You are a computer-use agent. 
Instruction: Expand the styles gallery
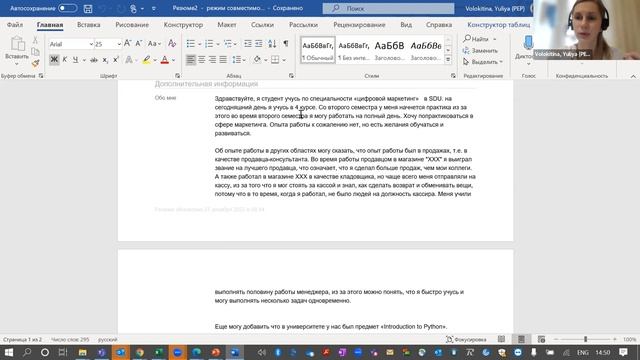(448, 60)
